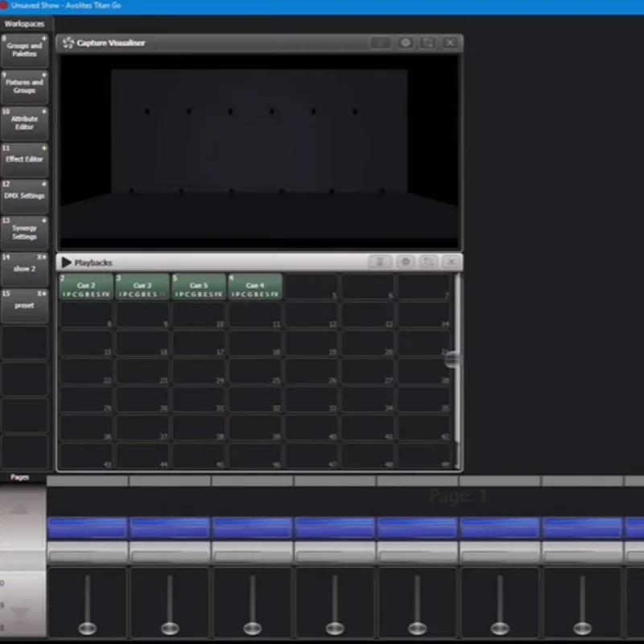Image resolution: width=644 pixels, height=644 pixels.
Task: Click the resize icon on Capture Visualiser
Action: coord(429,43)
